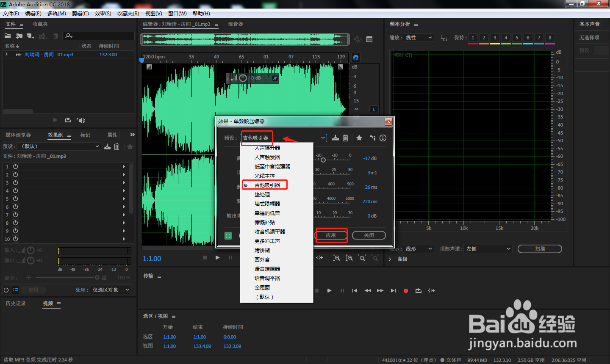Click 应用 button in compressor dialog
Screen dimensions: 610x364
point(331,235)
